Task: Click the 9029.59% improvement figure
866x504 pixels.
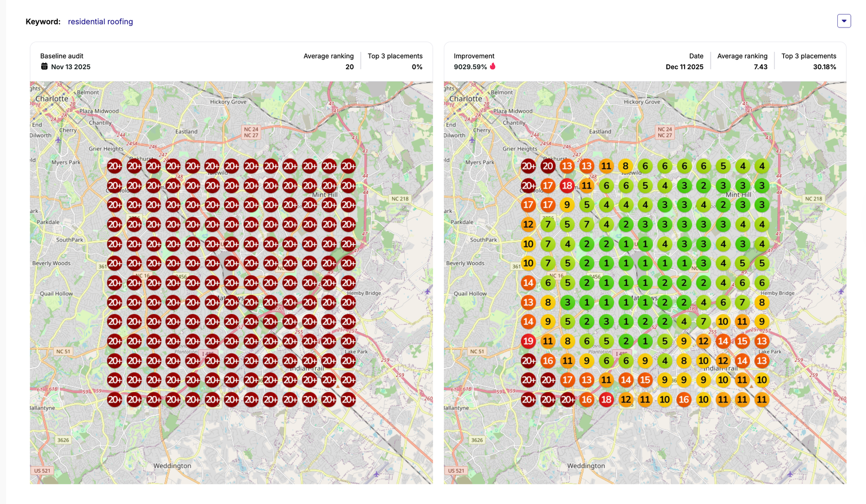Action: 470,67
